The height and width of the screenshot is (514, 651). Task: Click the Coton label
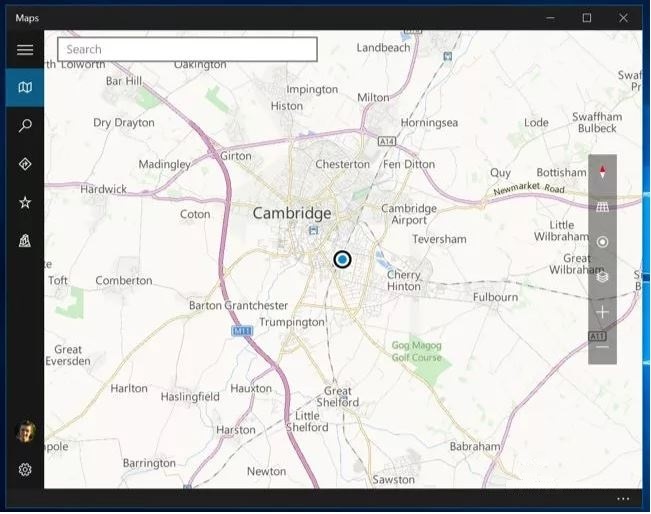point(195,214)
